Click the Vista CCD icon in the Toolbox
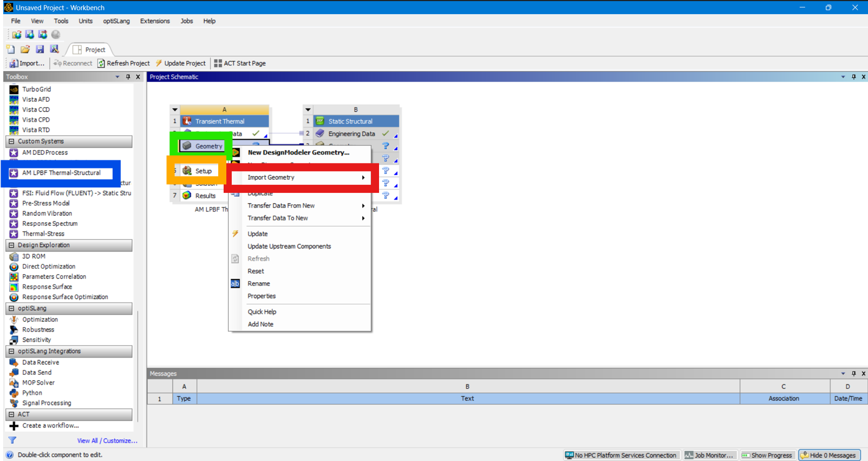This screenshot has width=868, height=461. 14,110
